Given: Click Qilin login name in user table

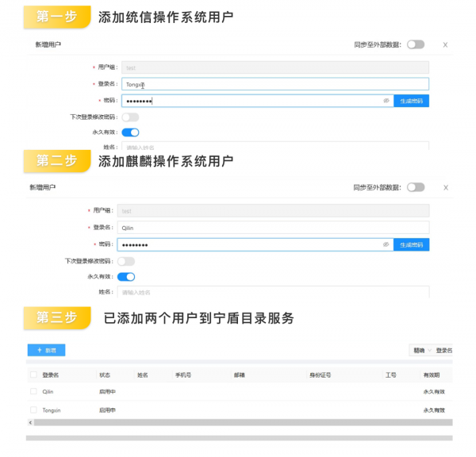Looking at the screenshot, I should [48, 392].
